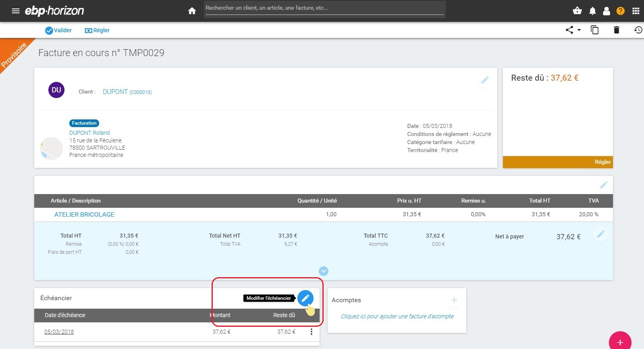Open options menu for 05/03/2018 instalment
The width and height of the screenshot is (644, 349).
pos(311,332)
